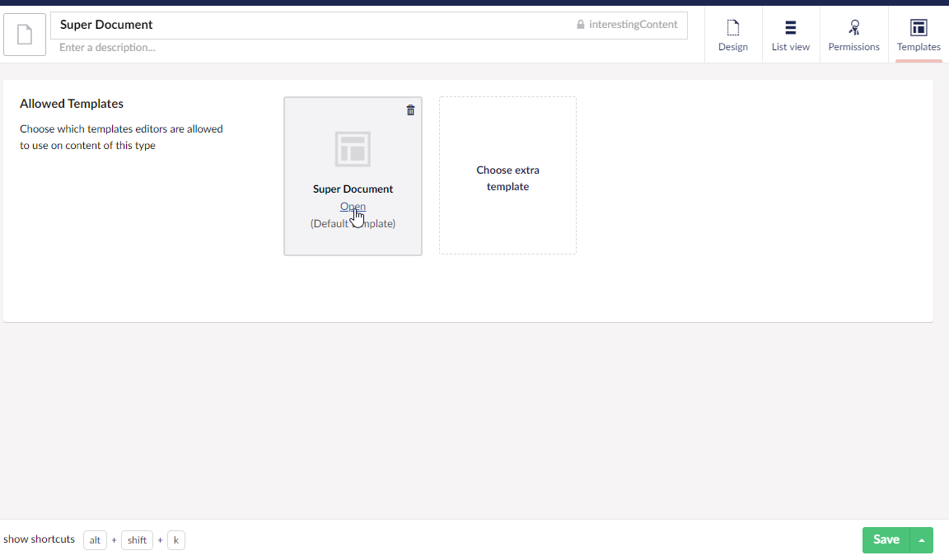Open the Permissions key icon
949x560 pixels.
tap(854, 27)
